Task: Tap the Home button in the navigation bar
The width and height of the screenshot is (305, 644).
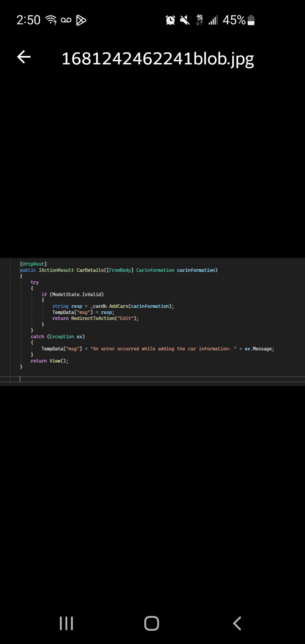Action: coord(152,623)
